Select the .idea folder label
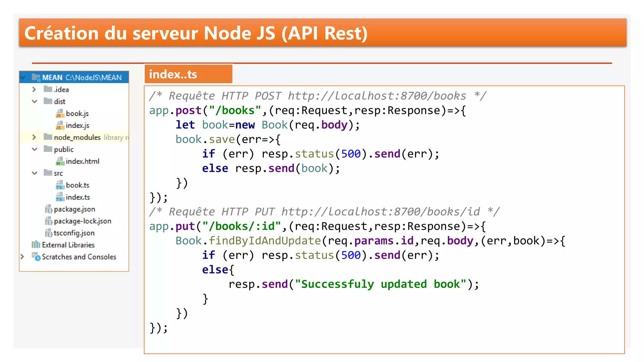This screenshot has height=362, width=644. click(61, 90)
